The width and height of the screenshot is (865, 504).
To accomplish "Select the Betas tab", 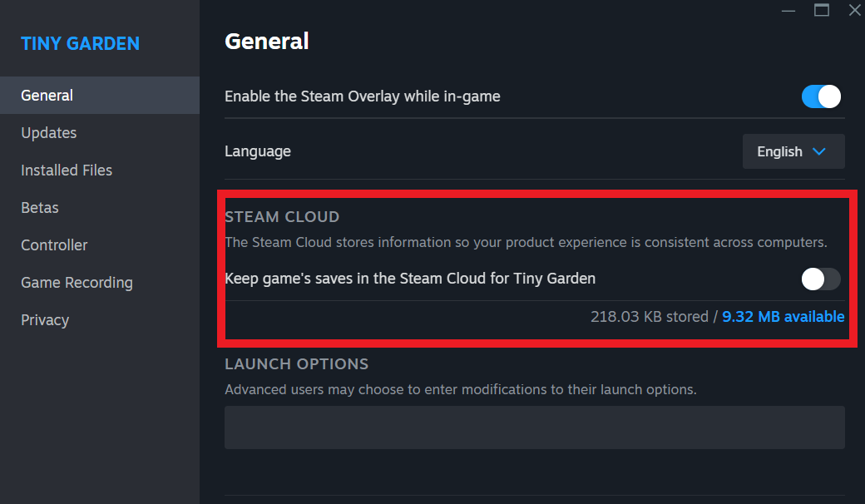I will 40,208.
